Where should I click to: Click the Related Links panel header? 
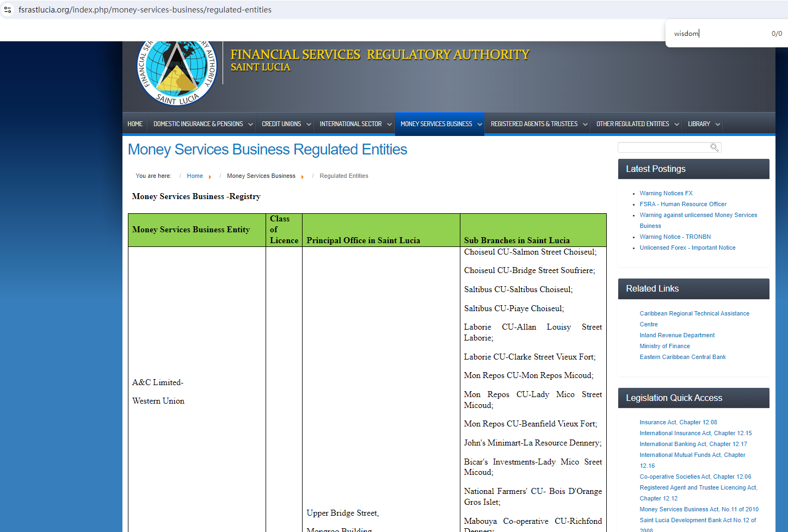[693, 289]
